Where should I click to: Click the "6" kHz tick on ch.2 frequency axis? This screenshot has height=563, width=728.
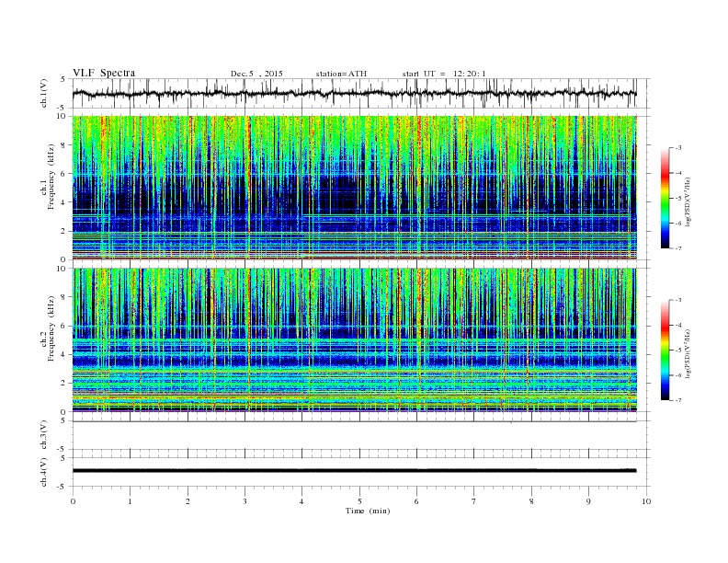click(x=63, y=326)
